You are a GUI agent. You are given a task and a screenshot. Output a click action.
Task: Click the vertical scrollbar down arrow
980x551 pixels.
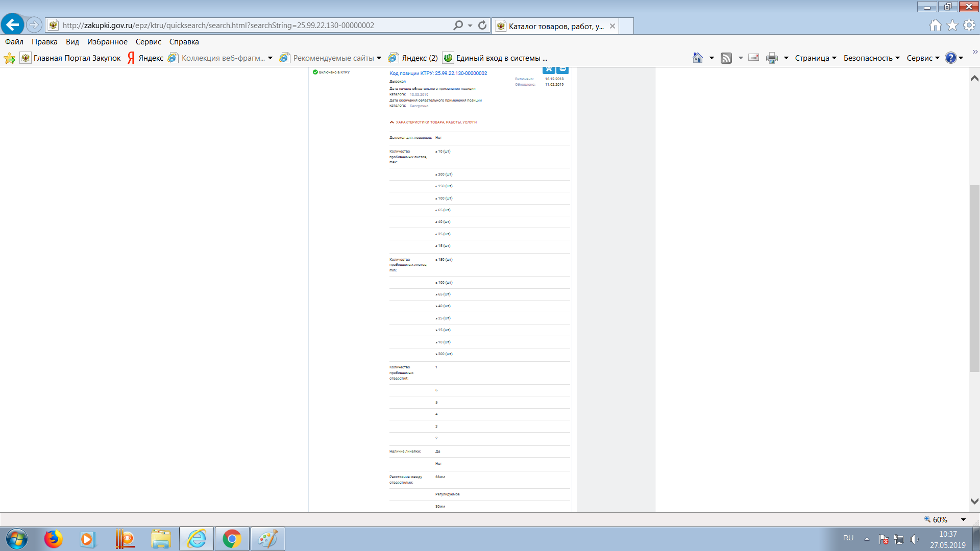974,501
